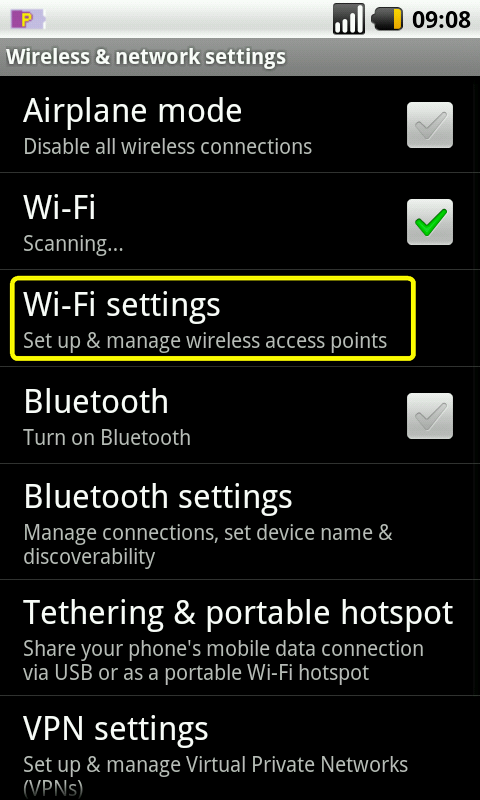Select the Wi-Fi row title
The width and height of the screenshot is (480, 800).
click(x=60, y=208)
